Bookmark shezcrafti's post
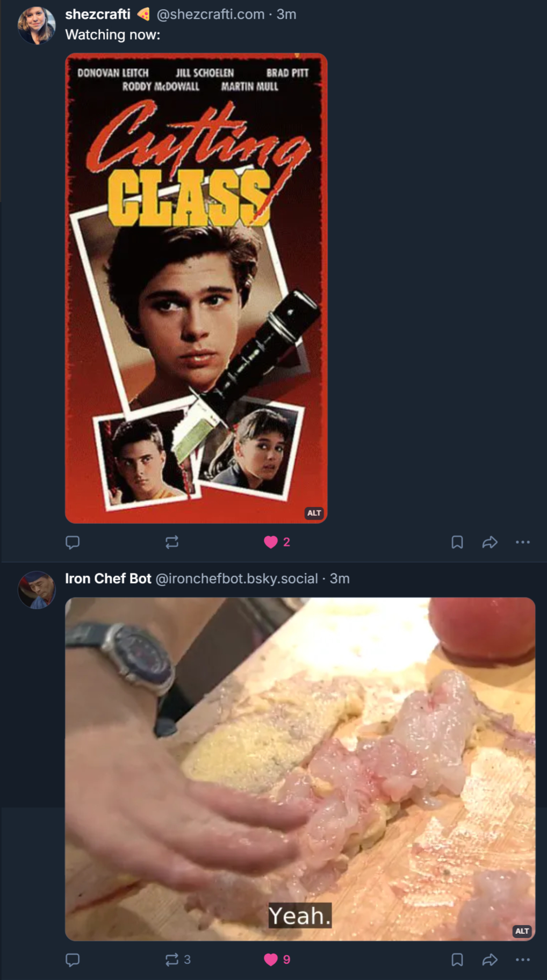This screenshot has width=547, height=980. (457, 542)
